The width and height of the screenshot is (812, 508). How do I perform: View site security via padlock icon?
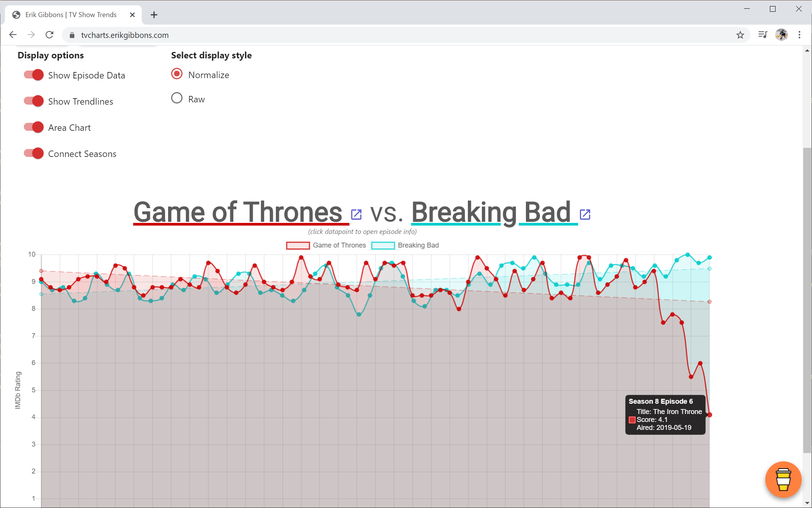[x=71, y=35]
